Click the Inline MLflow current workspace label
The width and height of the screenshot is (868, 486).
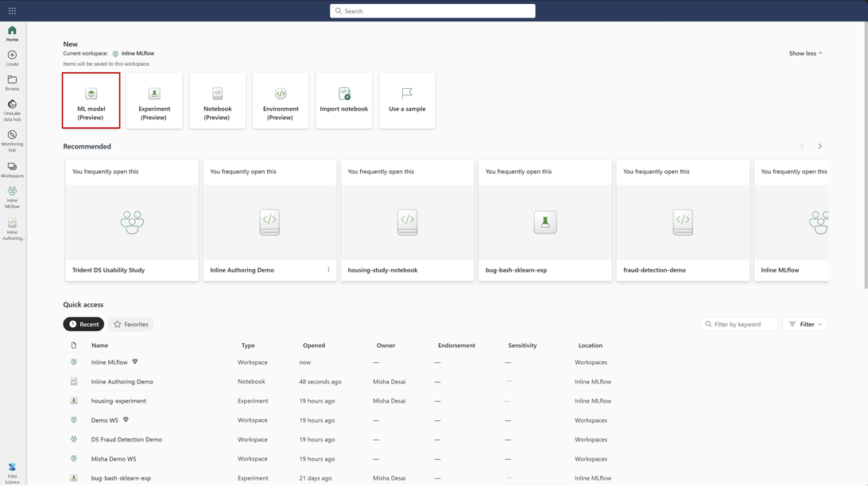138,54
